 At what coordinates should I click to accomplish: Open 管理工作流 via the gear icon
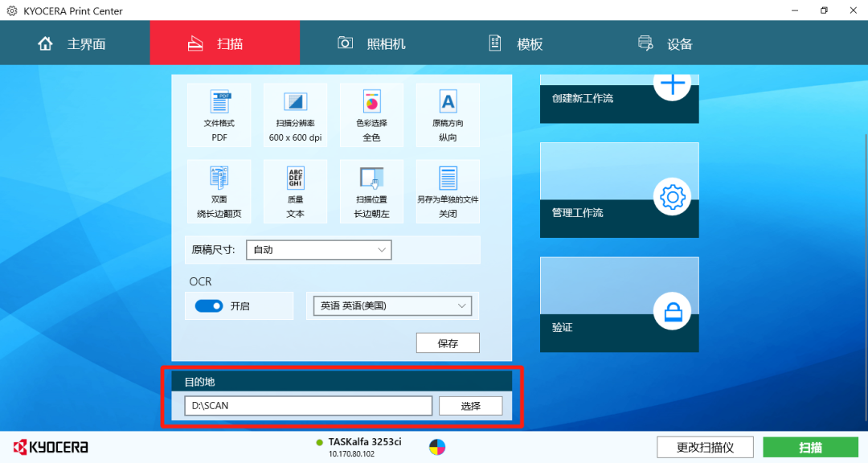(672, 196)
